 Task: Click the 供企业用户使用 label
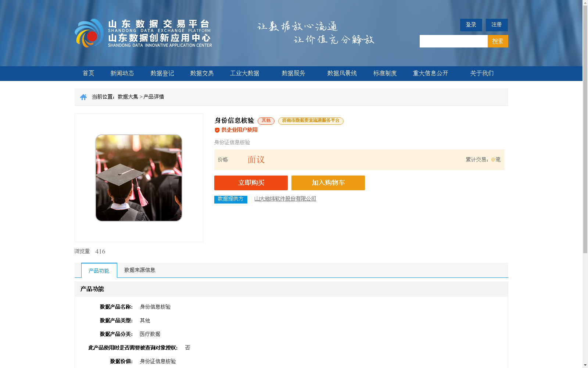tap(239, 130)
